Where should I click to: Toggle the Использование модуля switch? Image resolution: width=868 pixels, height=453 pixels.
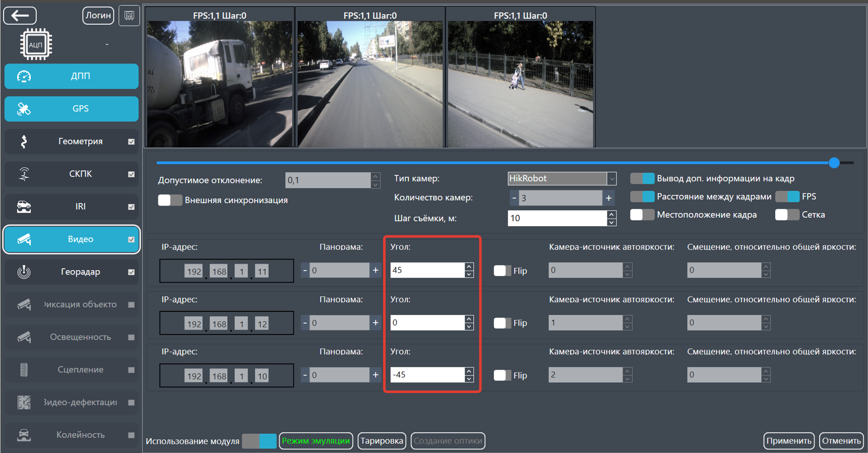click(259, 441)
